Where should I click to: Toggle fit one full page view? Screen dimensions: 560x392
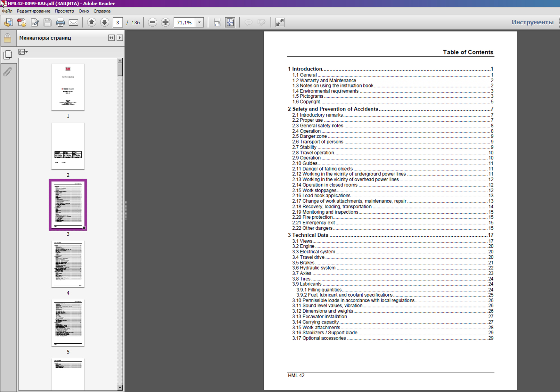(230, 22)
